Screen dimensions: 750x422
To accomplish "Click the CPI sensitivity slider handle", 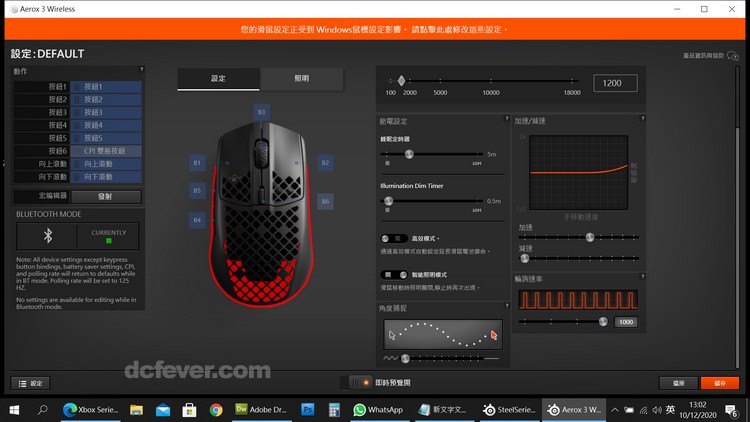I will point(401,80).
